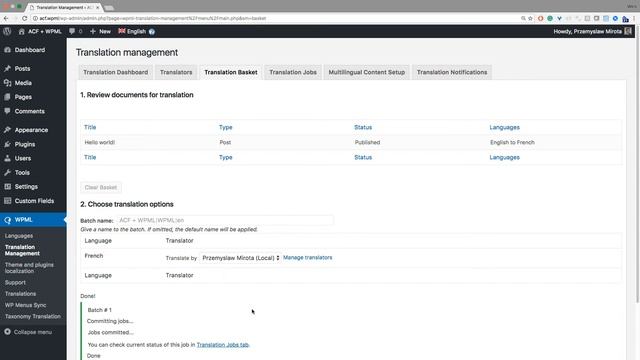Viewport: 640px width, 360px height.
Task: Click the Collapse menu arrow icon
Action: [7, 332]
